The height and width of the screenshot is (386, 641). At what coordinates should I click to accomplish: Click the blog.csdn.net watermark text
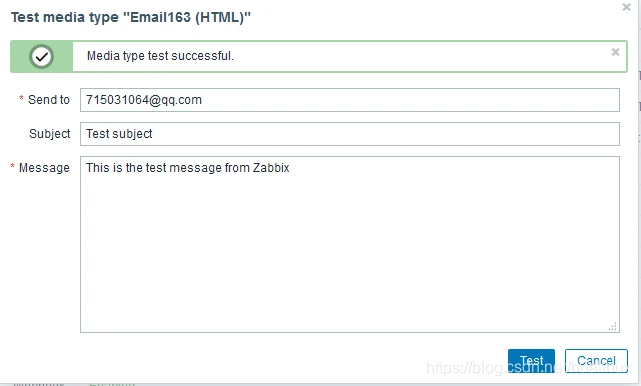click(x=528, y=368)
